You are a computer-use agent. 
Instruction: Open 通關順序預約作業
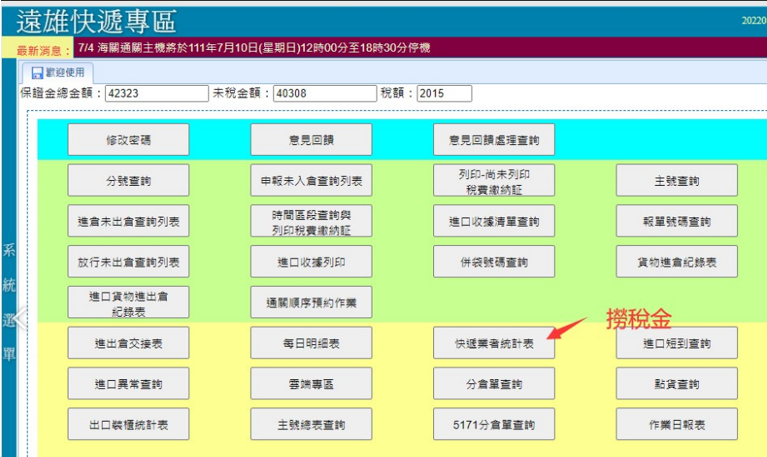coord(310,302)
